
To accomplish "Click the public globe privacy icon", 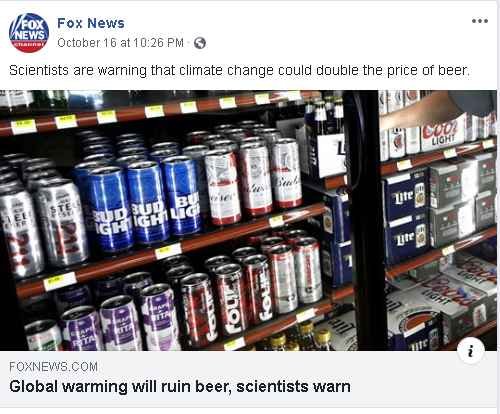I will pyautogui.click(x=200, y=43).
